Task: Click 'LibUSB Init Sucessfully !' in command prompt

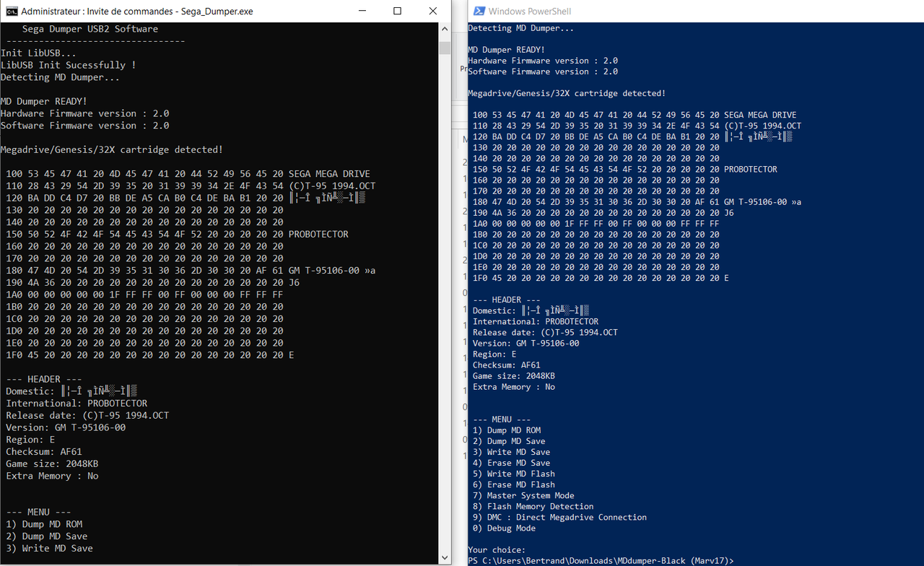Action: pyautogui.click(x=69, y=65)
